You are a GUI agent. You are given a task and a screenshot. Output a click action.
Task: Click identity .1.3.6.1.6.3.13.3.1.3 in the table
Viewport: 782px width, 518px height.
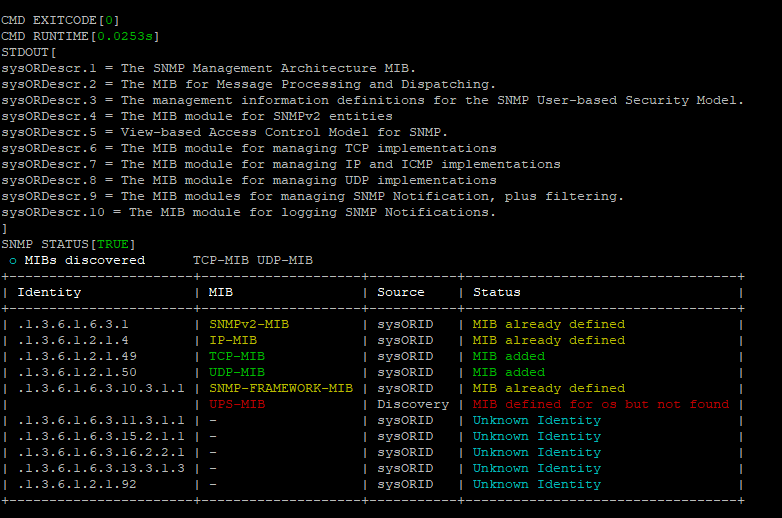(101, 468)
